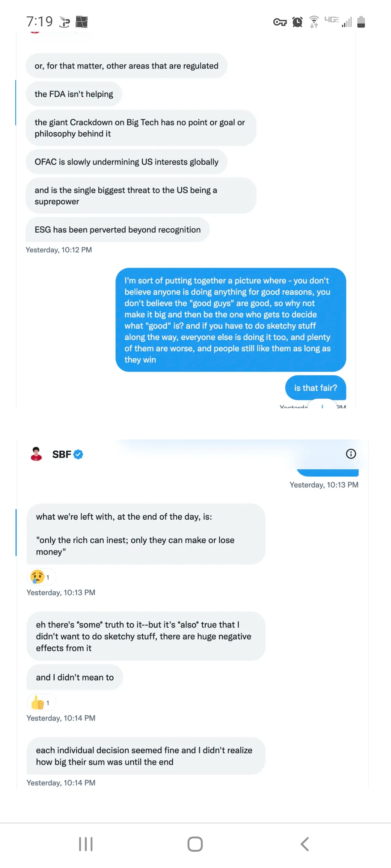Tap the 7:19 status bar clock
The width and height of the screenshot is (391, 868).
[39, 22]
